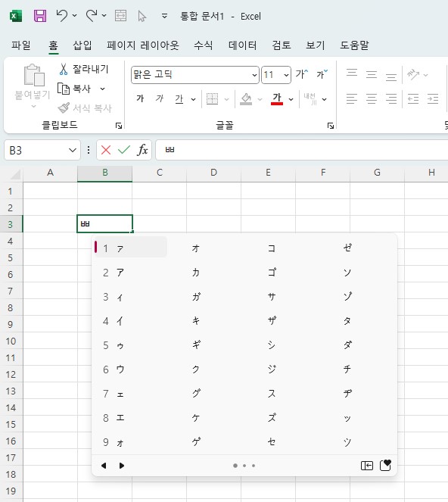Click 복사 (Copy) button

tap(74, 89)
